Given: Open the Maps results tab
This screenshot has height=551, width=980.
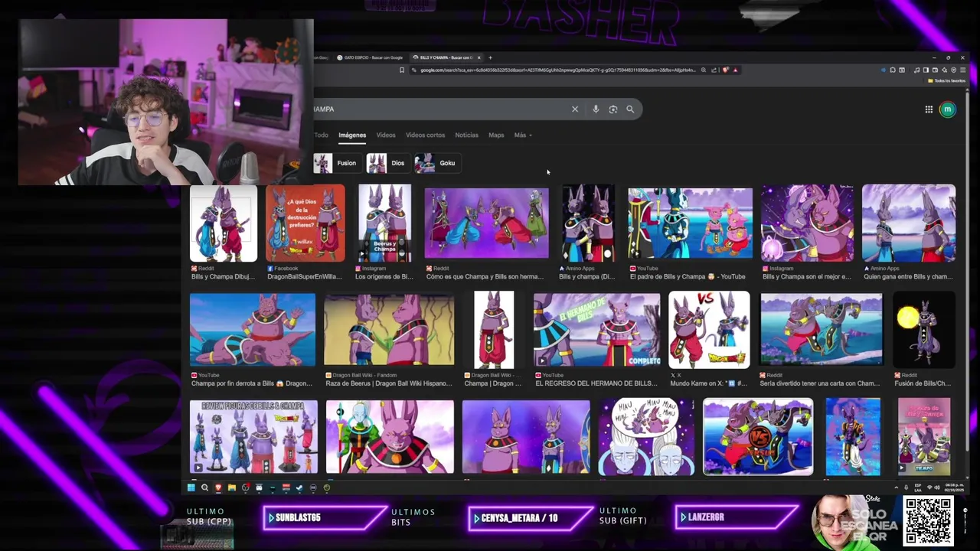Looking at the screenshot, I should pos(496,135).
